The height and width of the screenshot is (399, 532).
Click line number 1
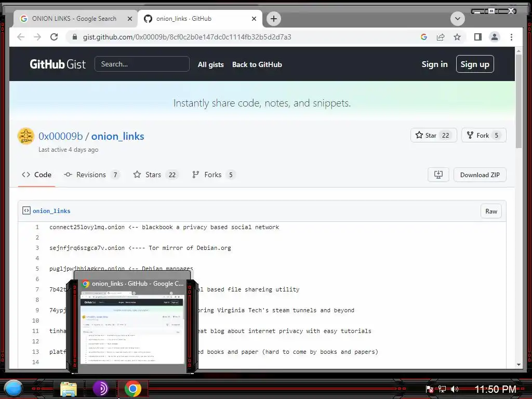pyautogui.click(x=37, y=227)
